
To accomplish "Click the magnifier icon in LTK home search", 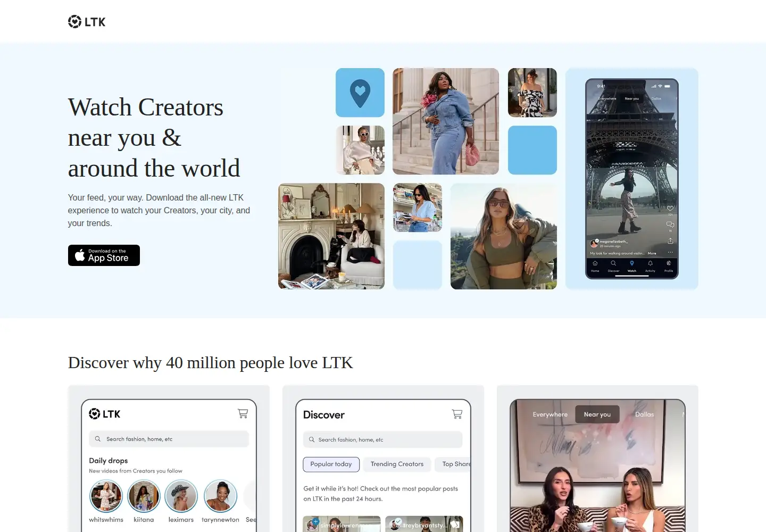I will (x=98, y=439).
